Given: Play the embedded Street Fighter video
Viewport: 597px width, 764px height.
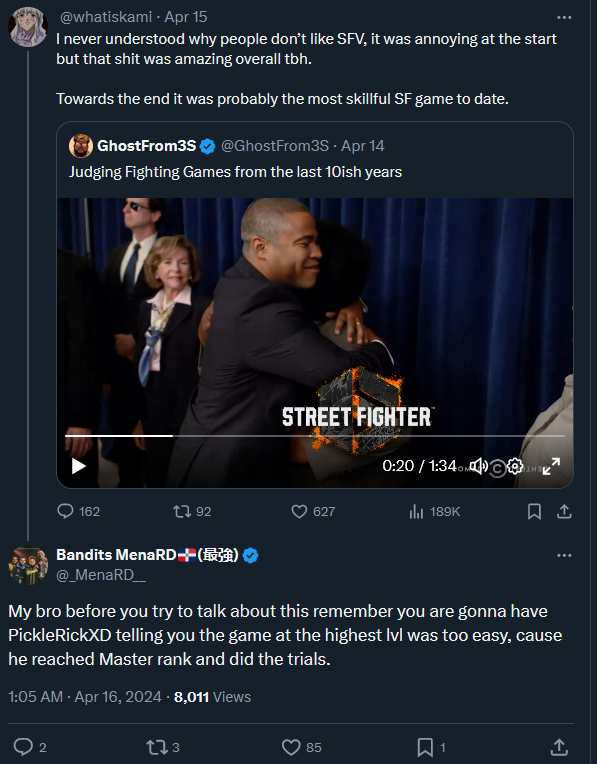Looking at the screenshot, I should point(78,466).
